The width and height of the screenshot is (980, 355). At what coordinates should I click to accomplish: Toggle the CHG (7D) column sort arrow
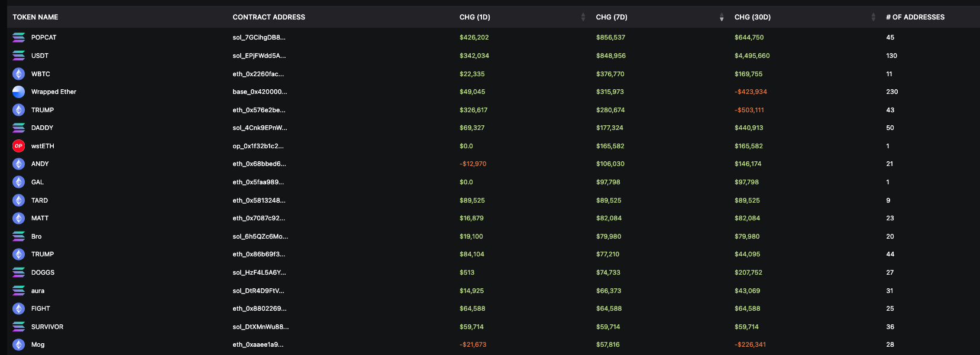(x=722, y=17)
